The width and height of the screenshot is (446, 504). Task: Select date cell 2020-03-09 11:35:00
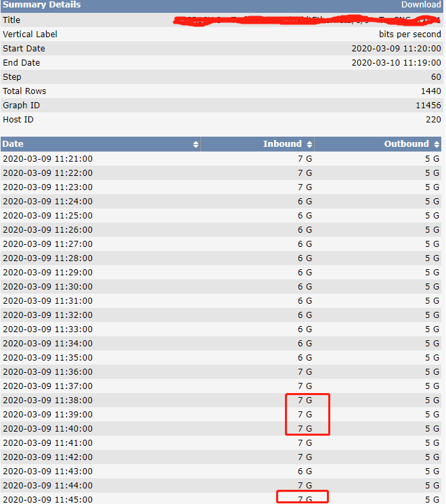click(47, 358)
